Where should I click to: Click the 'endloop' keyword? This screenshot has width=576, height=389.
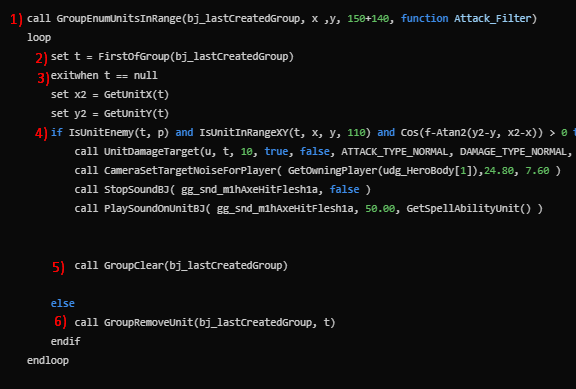[x=48, y=360]
